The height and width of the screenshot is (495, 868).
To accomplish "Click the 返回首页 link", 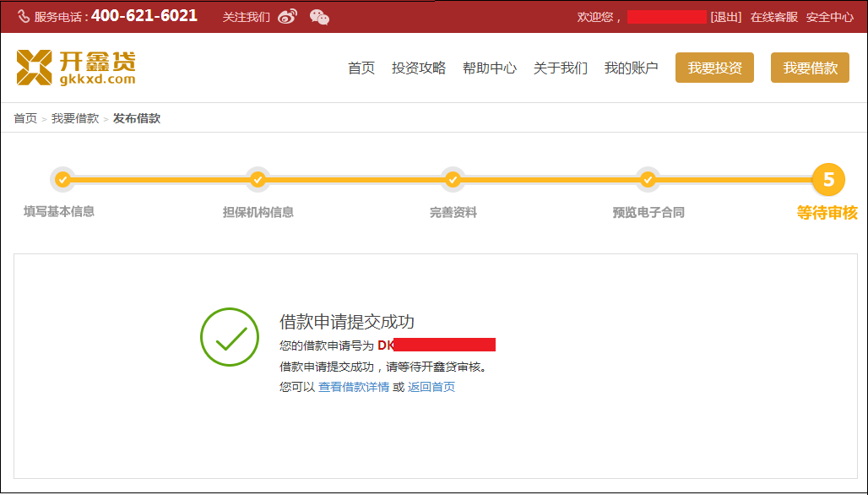I will click(431, 387).
